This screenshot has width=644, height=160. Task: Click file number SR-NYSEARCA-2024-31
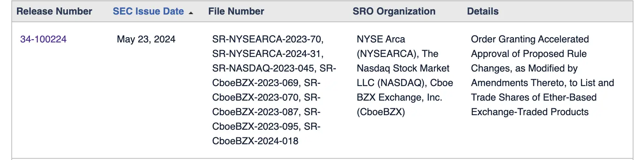click(x=267, y=54)
